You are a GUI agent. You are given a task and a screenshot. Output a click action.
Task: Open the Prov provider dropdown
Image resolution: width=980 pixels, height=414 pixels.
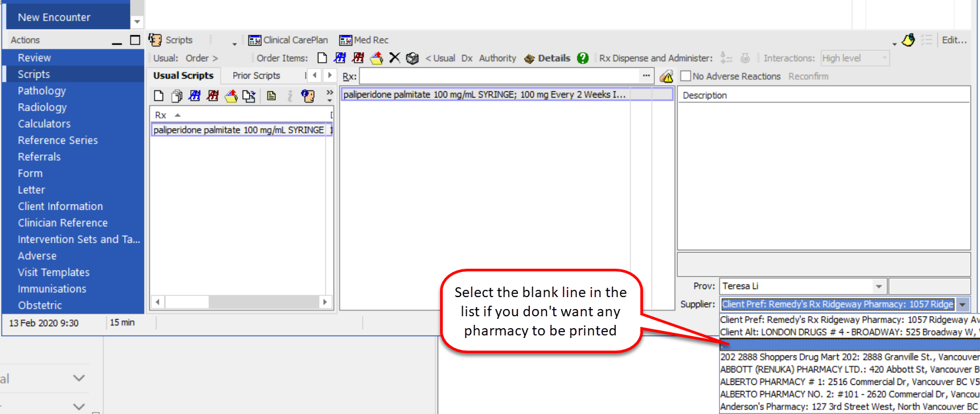tap(879, 287)
